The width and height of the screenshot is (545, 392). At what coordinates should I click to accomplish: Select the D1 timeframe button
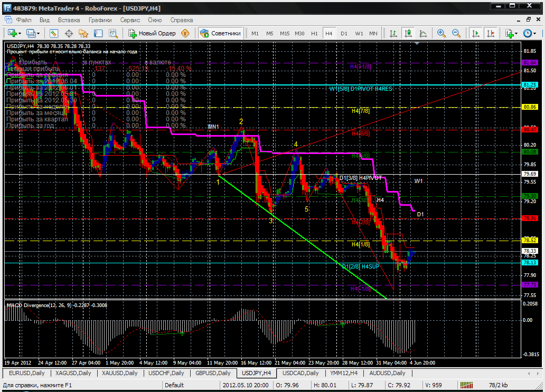pos(344,33)
